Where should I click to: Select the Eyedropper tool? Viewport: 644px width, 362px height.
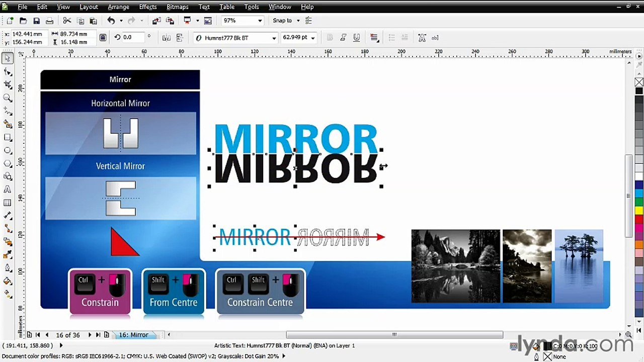click(8, 255)
